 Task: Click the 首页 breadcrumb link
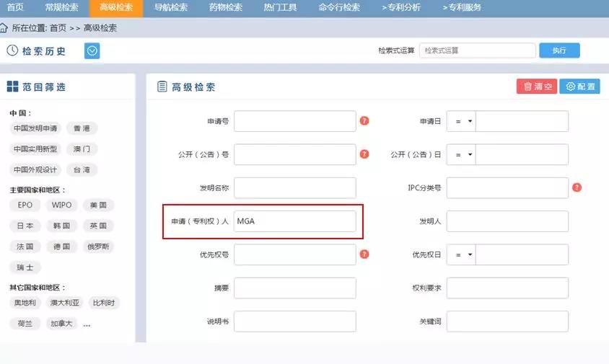pyautogui.click(x=58, y=28)
